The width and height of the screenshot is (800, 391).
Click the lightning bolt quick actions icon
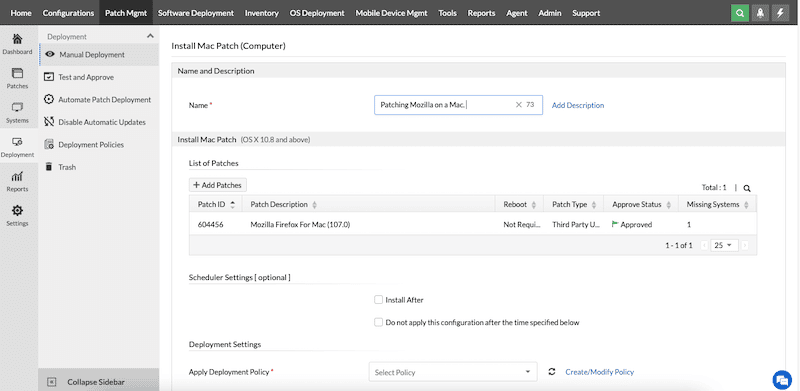point(780,13)
